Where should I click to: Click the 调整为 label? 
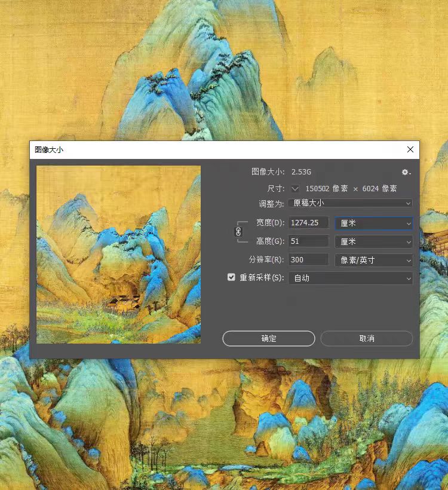271,204
